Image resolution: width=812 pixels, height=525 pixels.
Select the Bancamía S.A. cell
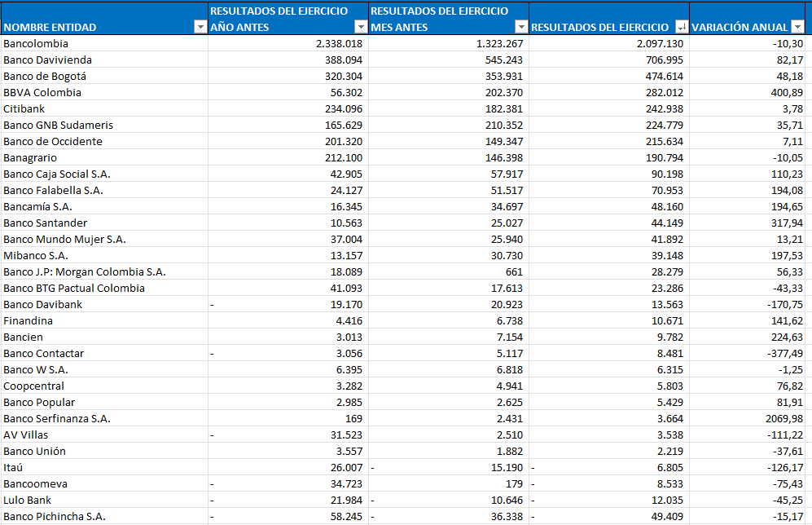tap(104, 207)
